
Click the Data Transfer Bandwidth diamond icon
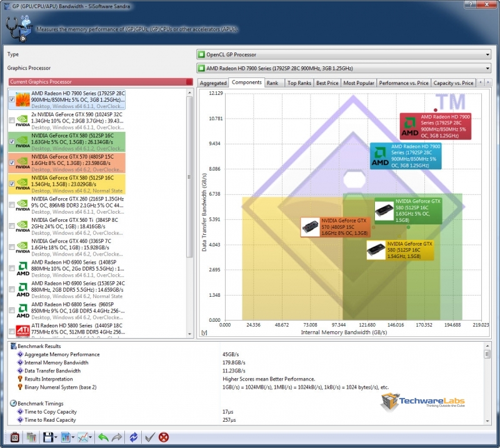click(x=20, y=371)
